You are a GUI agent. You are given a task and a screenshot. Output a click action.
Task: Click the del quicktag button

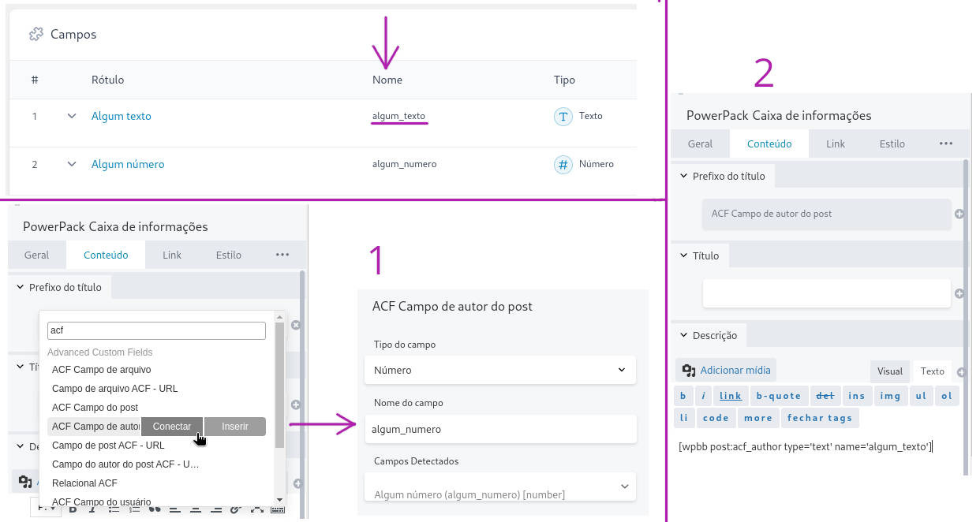825,396
